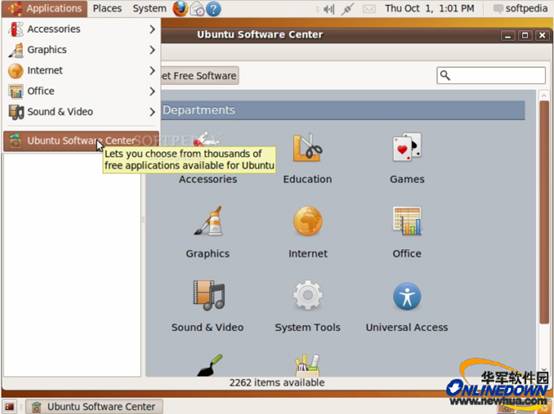Open the Education department icon
Image resolution: width=554 pixels, height=414 pixels.
pyautogui.click(x=307, y=148)
